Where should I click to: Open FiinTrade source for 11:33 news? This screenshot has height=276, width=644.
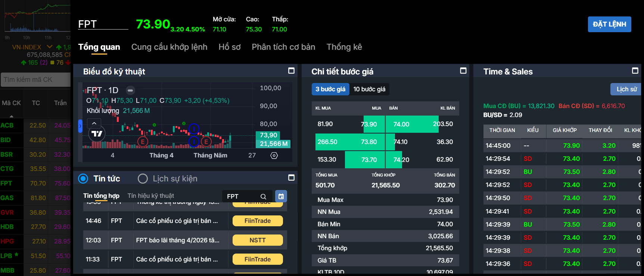tap(258, 259)
